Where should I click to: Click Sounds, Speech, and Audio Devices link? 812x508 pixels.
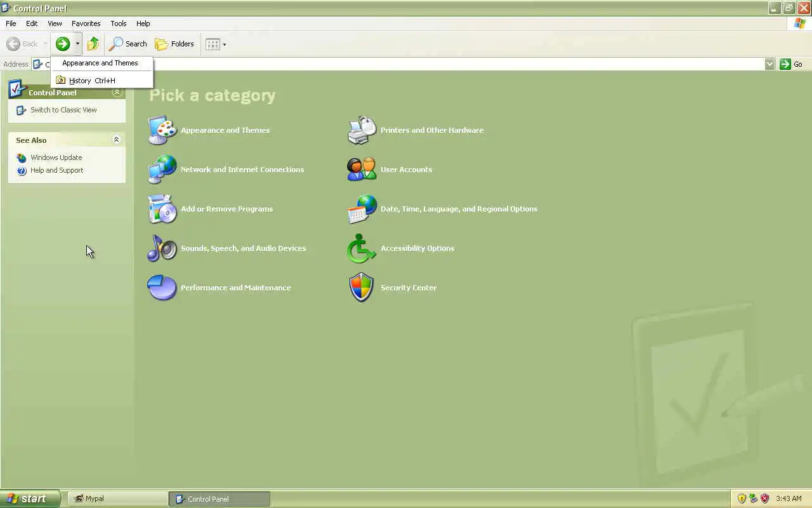pos(243,248)
